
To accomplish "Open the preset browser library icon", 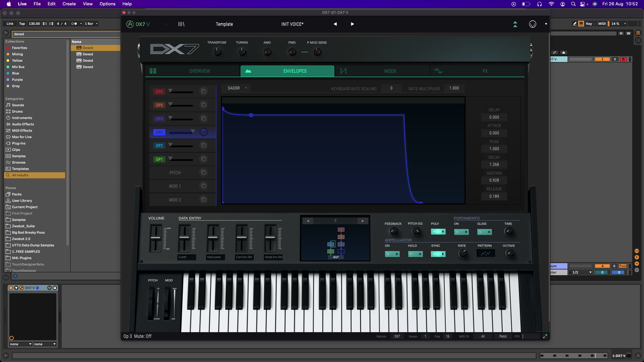I will coord(181,24).
